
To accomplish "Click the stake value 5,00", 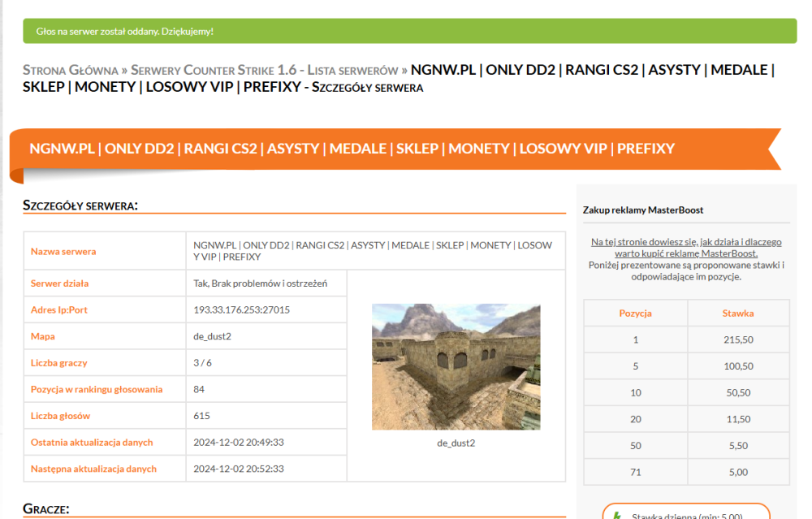I will 738,472.
